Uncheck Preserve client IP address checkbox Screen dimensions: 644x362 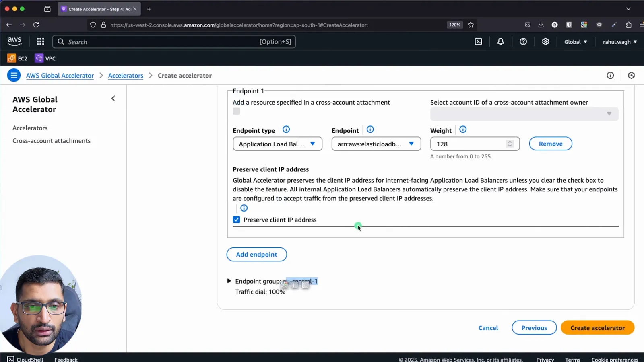(x=236, y=220)
